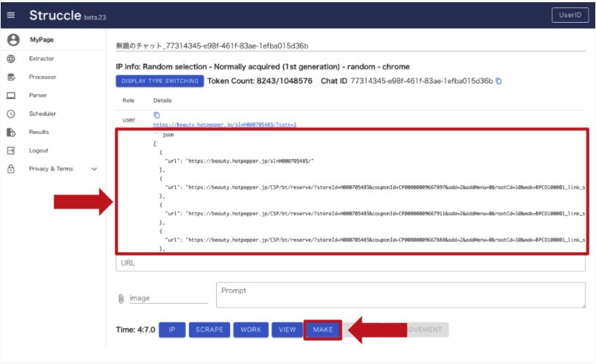Click the Role column header
Viewport: 596px width, 364px height.
(x=128, y=100)
